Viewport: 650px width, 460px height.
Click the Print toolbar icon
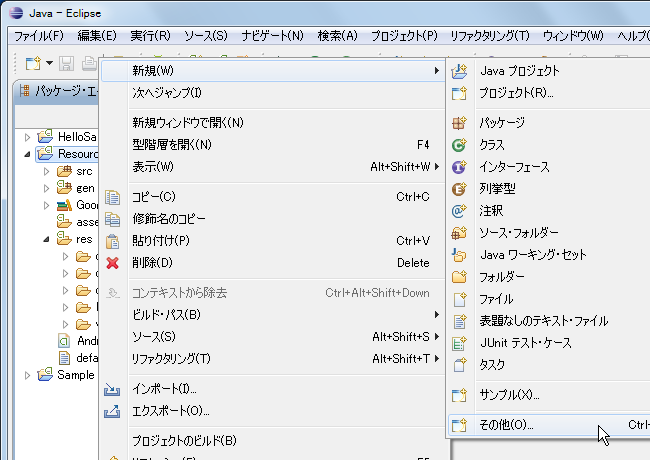tap(89, 63)
